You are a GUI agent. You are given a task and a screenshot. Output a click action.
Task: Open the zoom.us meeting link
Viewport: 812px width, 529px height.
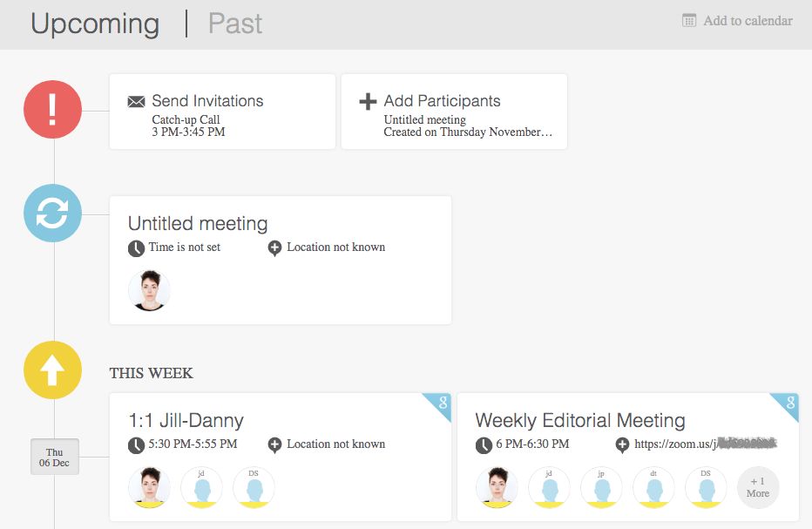(x=705, y=444)
